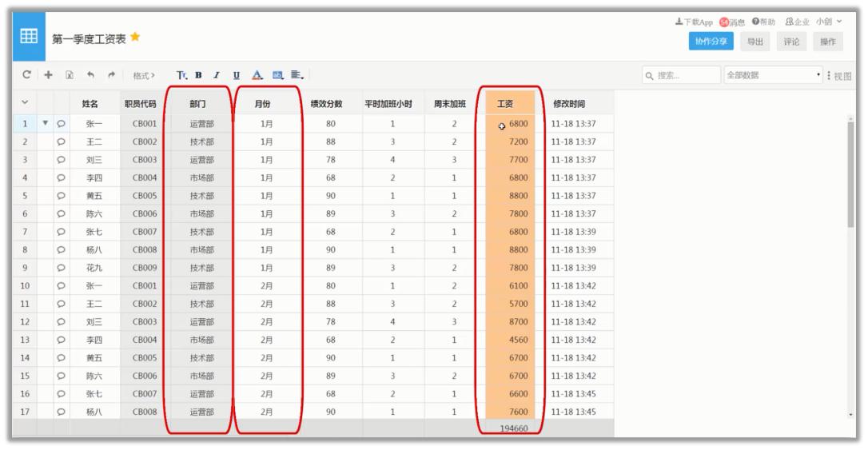Expand the header row chevron
868x450 pixels.
click(25, 102)
